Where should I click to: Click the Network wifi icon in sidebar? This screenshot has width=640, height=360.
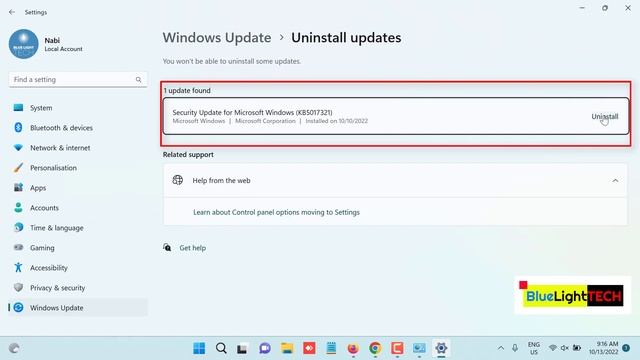click(x=18, y=147)
